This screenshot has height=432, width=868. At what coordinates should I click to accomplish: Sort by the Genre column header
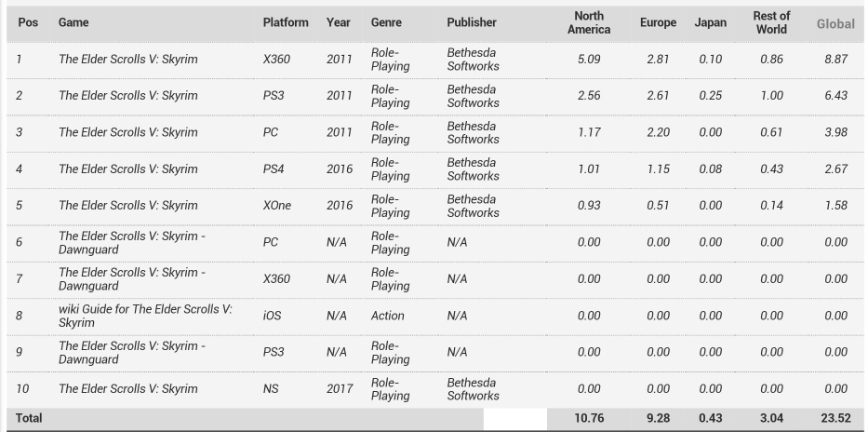coord(386,22)
